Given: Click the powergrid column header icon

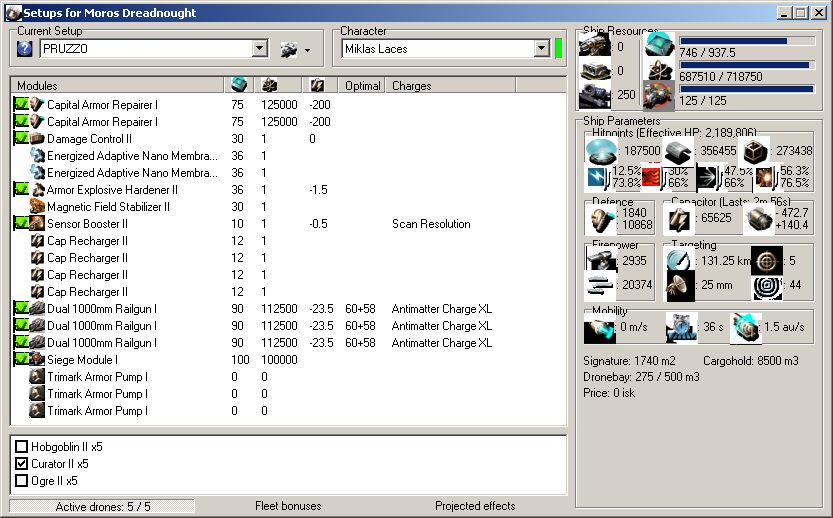Looking at the screenshot, I should 269,85.
